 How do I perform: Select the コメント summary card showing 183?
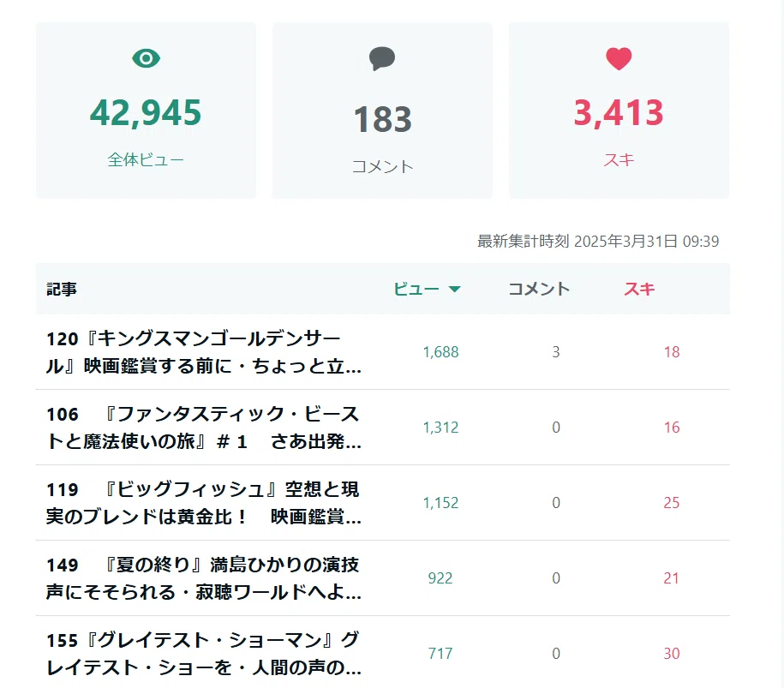[382, 111]
